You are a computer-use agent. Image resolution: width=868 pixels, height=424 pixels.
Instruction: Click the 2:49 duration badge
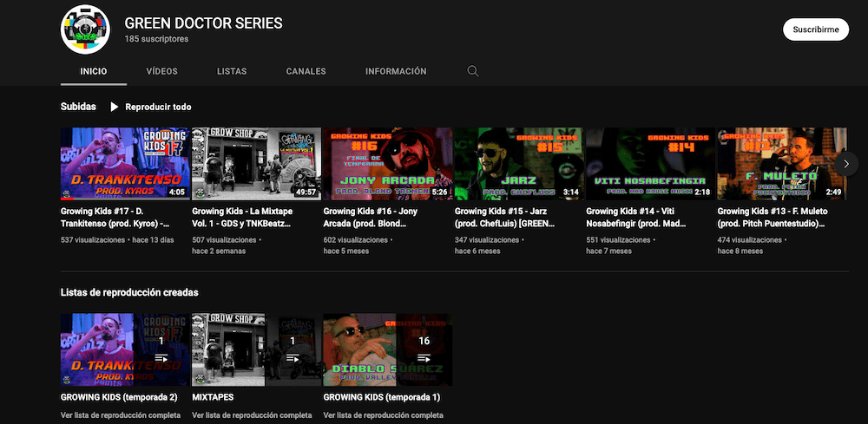[x=833, y=192]
